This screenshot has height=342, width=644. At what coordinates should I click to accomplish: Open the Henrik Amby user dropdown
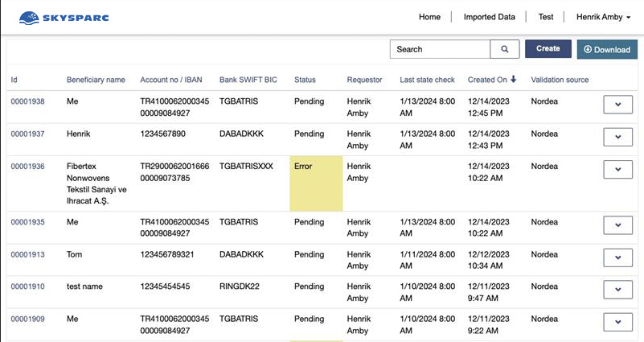pyautogui.click(x=603, y=17)
